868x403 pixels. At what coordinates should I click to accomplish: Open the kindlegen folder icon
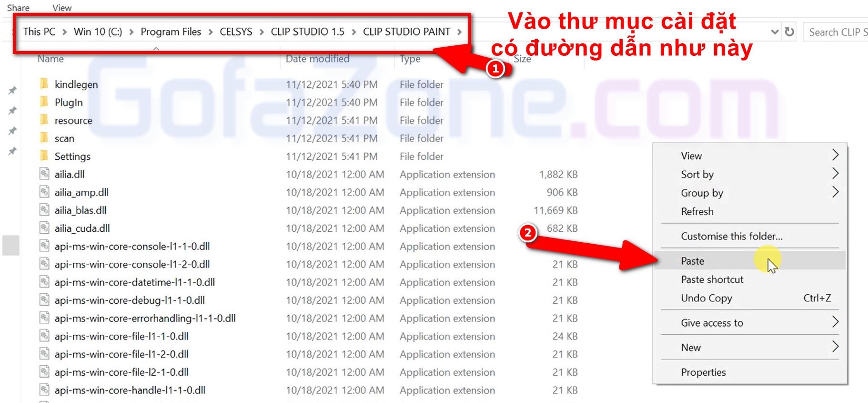pyautogui.click(x=44, y=84)
